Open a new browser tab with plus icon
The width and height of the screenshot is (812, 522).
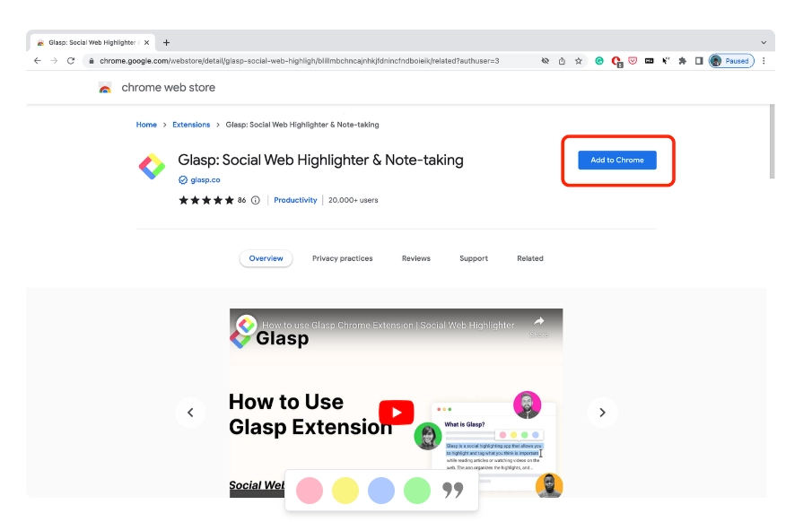pos(166,42)
